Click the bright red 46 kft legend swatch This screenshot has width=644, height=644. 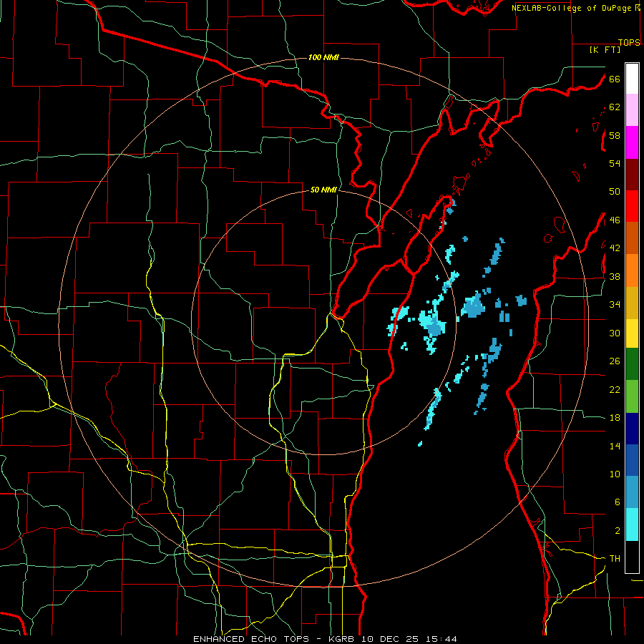632,206
